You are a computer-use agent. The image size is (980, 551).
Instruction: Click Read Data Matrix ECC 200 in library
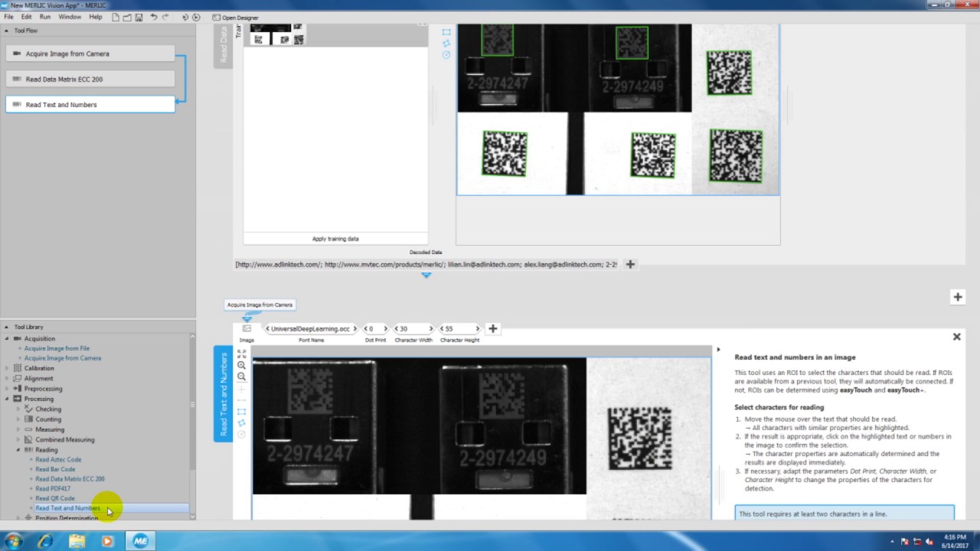coord(70,479)
